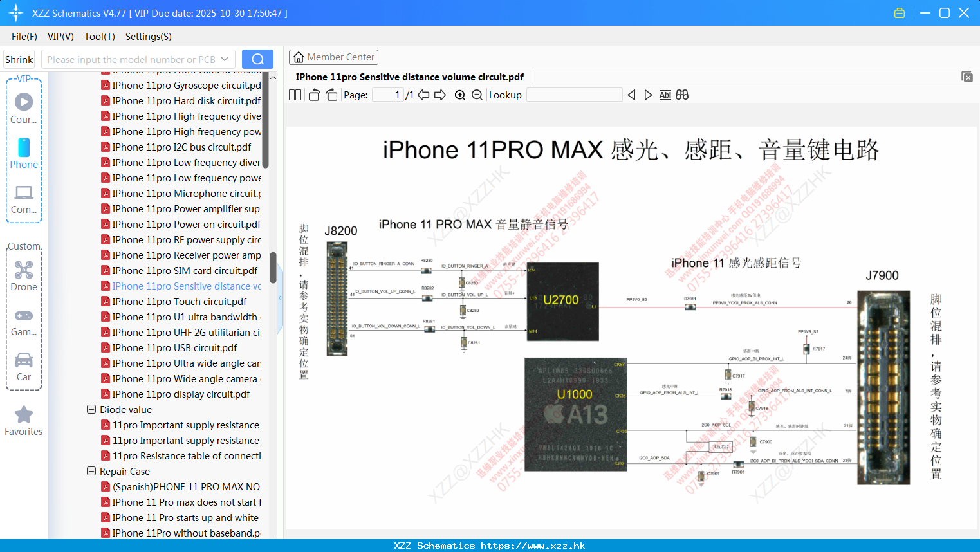
Task: Click the XZZ logo icon
Action: point(16,13)
